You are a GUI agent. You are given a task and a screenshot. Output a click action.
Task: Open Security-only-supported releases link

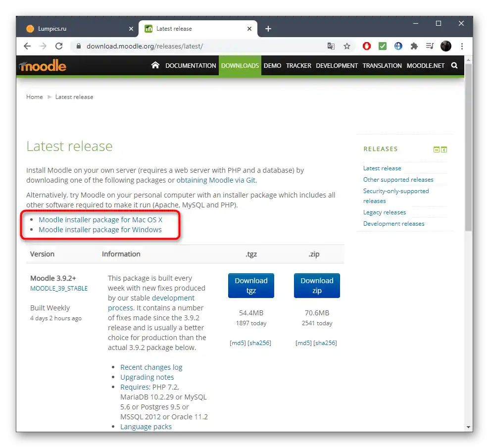point(396,196)
